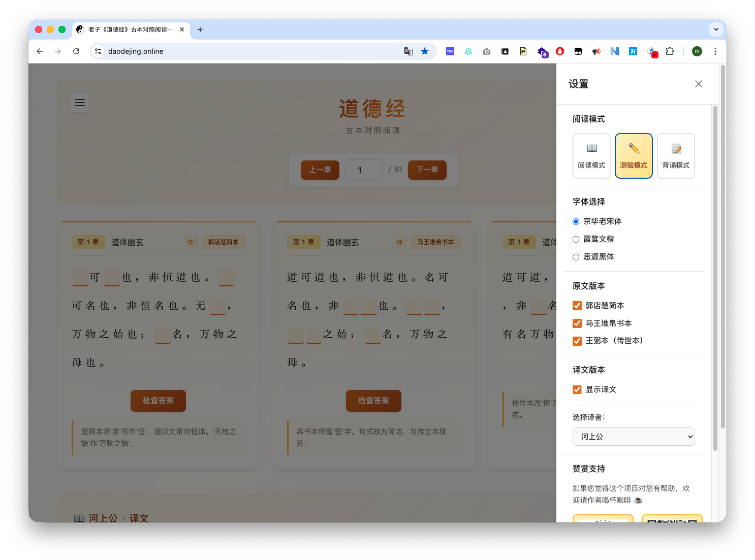This screenshot has height=560, width=755.
Task: Select 背诵模式 recitation mode
Action: tap(676, 155)
